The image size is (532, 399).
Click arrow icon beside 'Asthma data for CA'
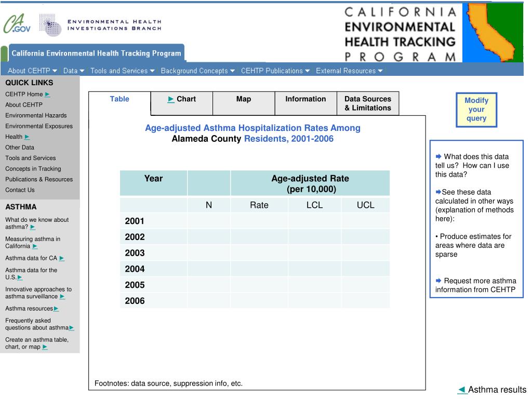click(x=62, y=259)
